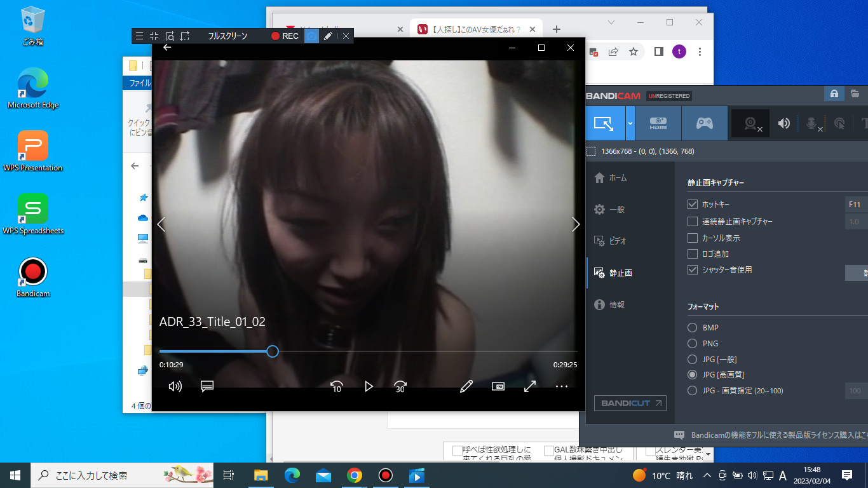Open subtitles and captions menu
This screenshot has height=488, width=868.
pyautogui.click(x=207, y=386)
